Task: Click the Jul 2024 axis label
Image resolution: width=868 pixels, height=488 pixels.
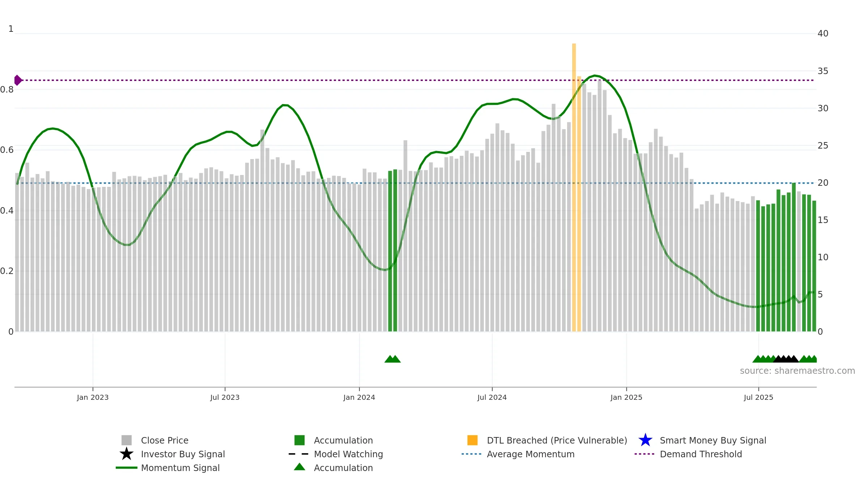Action: 492,397
